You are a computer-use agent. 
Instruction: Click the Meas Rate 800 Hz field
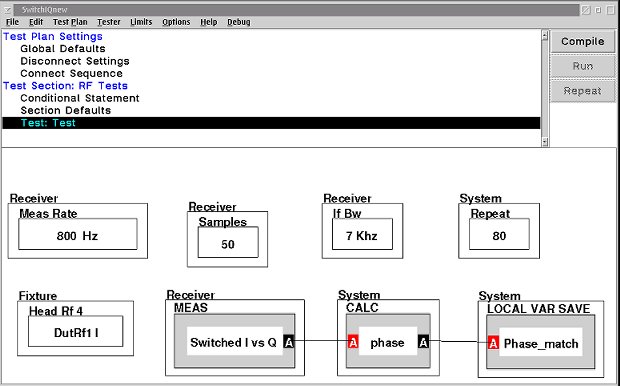pyautogui.click(x=78, y=235)
